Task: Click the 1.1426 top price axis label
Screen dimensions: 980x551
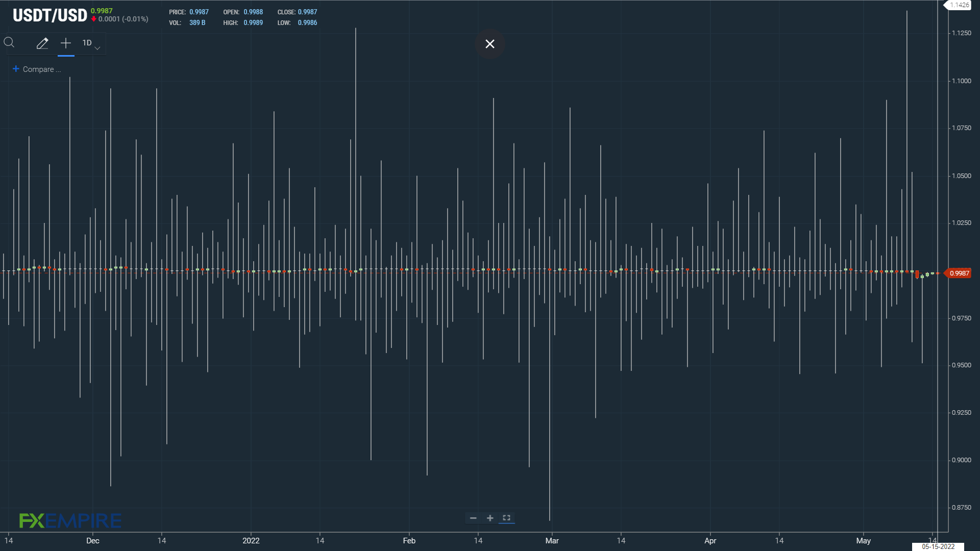Action: pyautogui.click(x=959, y=5)
